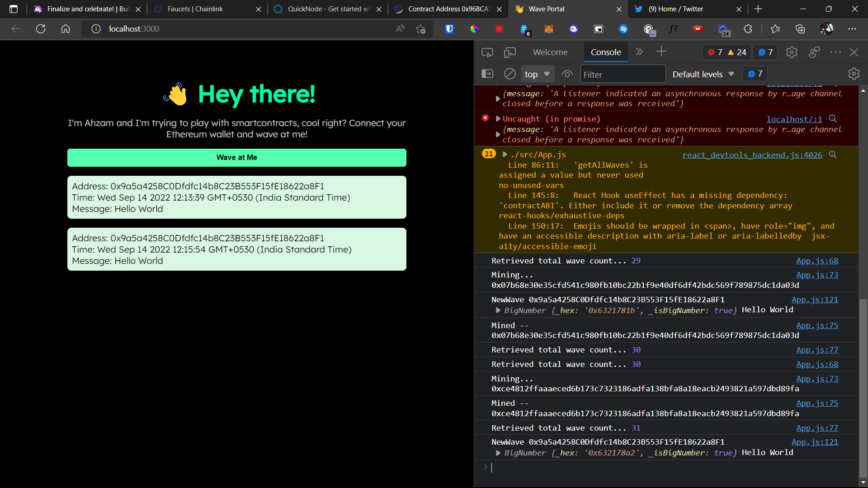Clear the console output
The width and height of the screenshot is (868, 488).
click(x=509, y=74)
